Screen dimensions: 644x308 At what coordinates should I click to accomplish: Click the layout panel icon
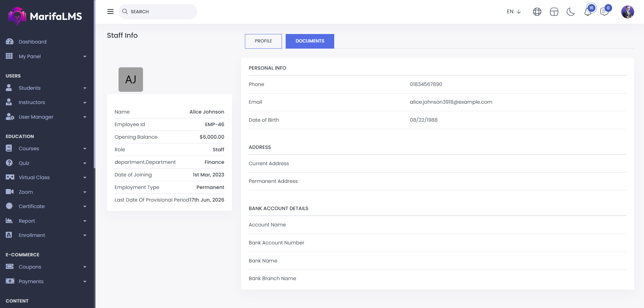(x=554, y=12)
